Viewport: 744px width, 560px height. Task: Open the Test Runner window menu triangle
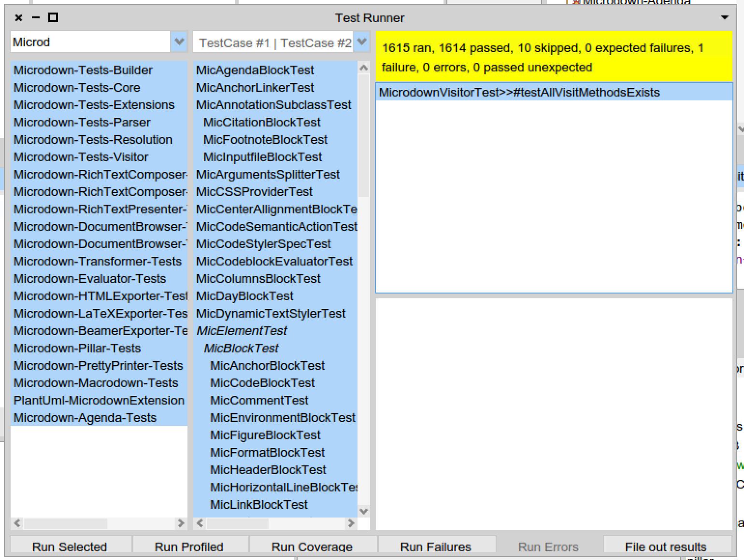pyautogui.click(x=723, y=16)
